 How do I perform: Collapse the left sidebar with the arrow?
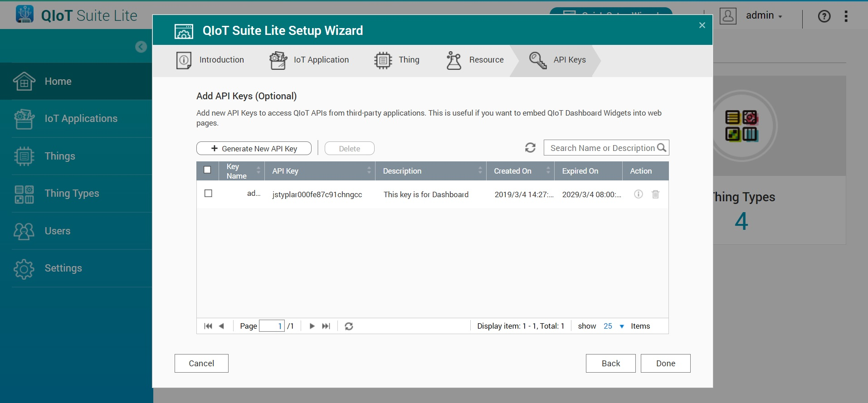coord(141,47)
